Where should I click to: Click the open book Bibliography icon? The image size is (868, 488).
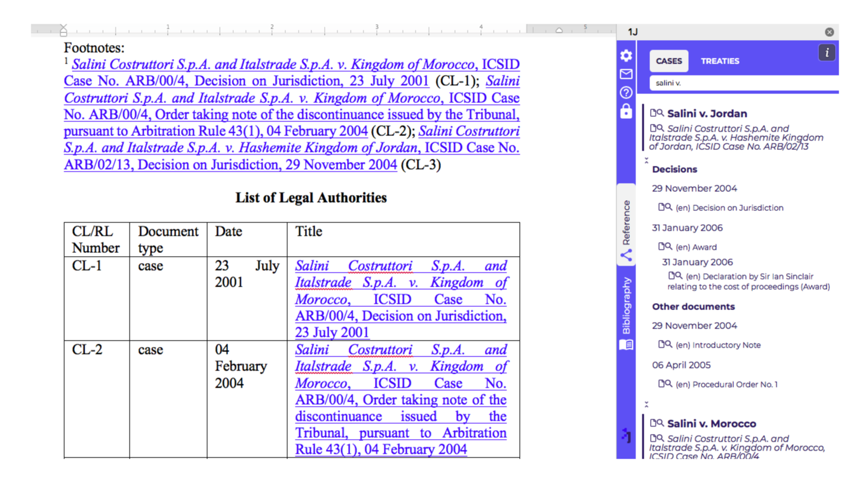coord(626,344)
